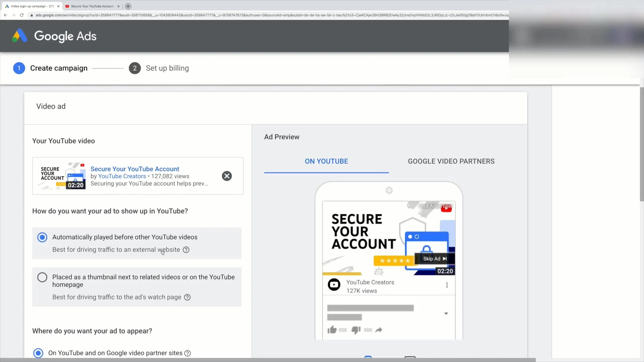Enable On YouTube and Google video partner sites
The width and height of the screenshot is (644, 362).
pyautogui.click(x=38, y=353)
